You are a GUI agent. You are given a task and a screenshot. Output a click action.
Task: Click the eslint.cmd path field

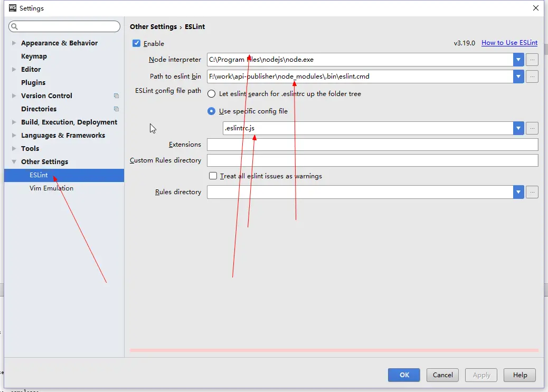pyautogui.click(x=361, y=77)
